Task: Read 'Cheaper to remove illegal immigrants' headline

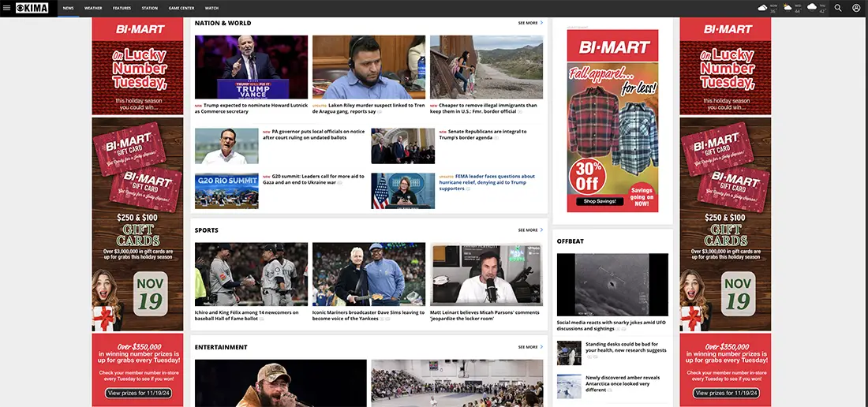Action: (484, 108)
